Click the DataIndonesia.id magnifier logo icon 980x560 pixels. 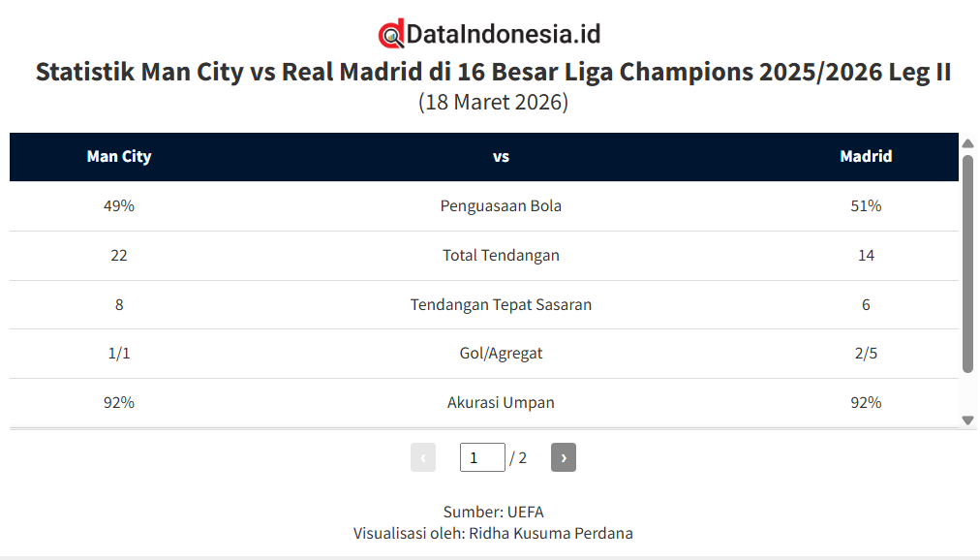[x=391, y=35]
